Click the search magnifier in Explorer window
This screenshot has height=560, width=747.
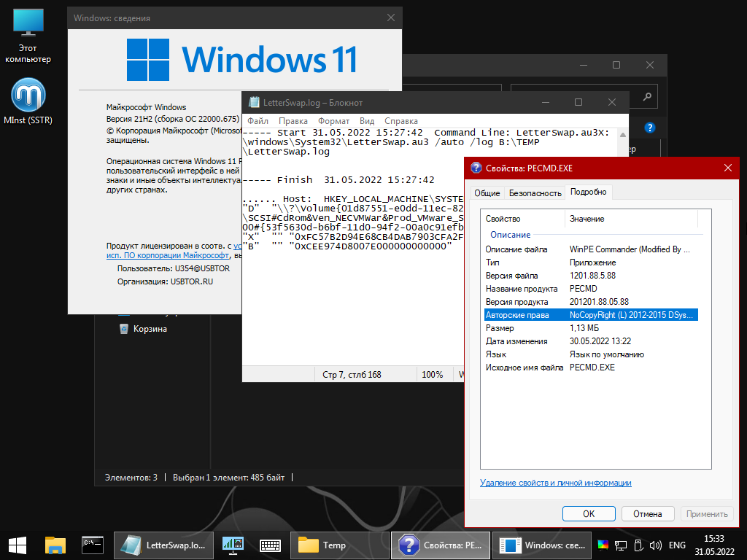tap(647, 97)
